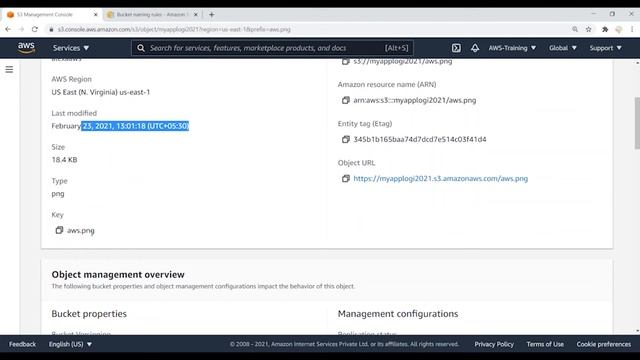The height and width of the screenshot is (360, 640).
Task: Click the page vertical scrollbar thumb
Action: tap(637, 123)
